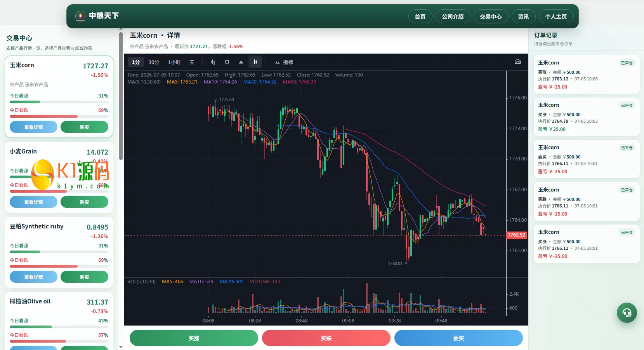Click current price tag 1762.52 on chart axis
This screenshot has width=644, height=350.
click(x=517, y=235)
